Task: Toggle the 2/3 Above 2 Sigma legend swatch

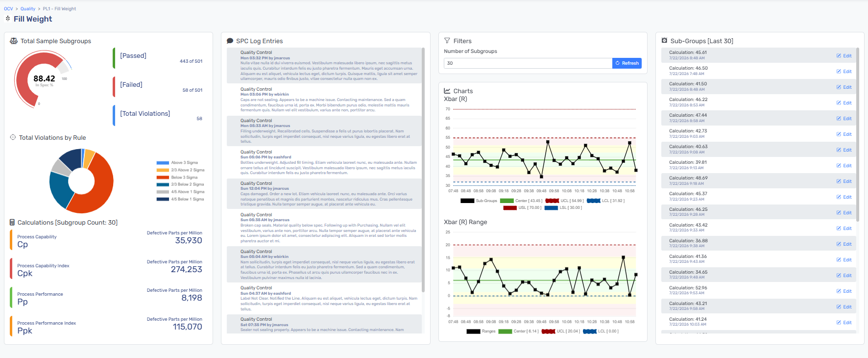Action: tap(163, 170)
